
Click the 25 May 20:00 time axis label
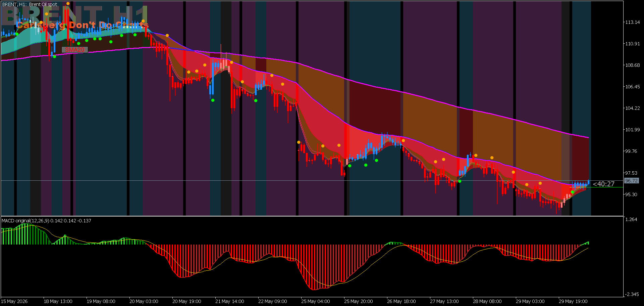359,301
